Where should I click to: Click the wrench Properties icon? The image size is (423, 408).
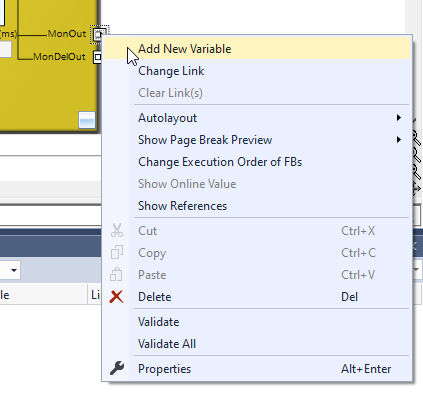pyautogui.click(x=117, y=368)
